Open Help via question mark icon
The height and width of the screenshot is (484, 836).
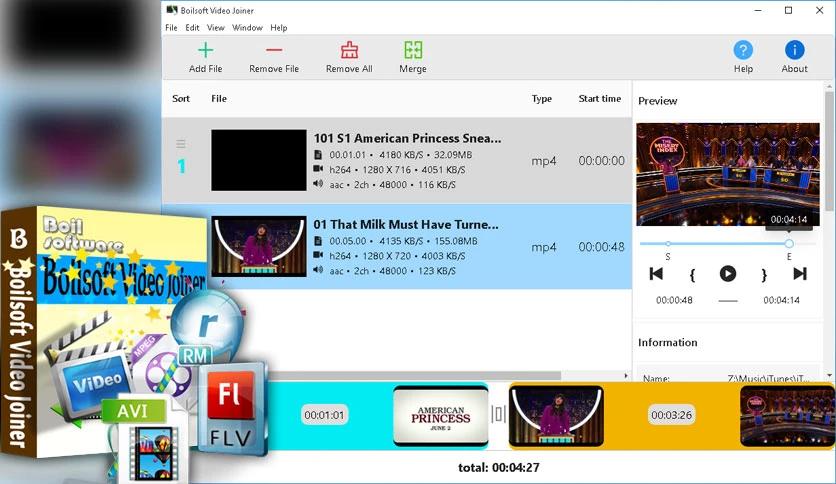(743, 50)
